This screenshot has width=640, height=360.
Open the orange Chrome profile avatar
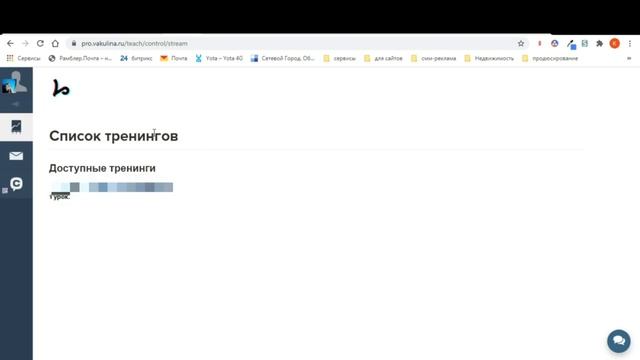(615, 43)
